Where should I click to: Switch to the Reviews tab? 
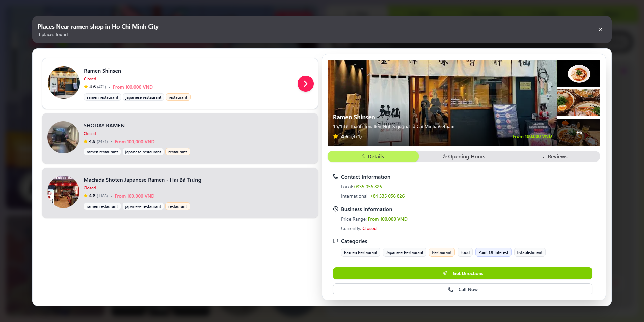click(x=555, y=157)
